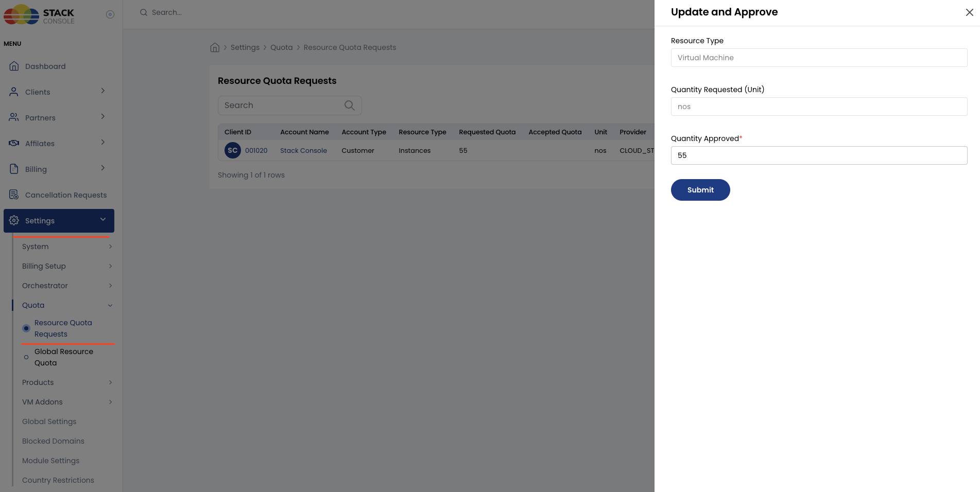This screenshot has height=492, width=980.
Task: Click Showing 1 of 1 rows text
Action: (x=251, y=175)
